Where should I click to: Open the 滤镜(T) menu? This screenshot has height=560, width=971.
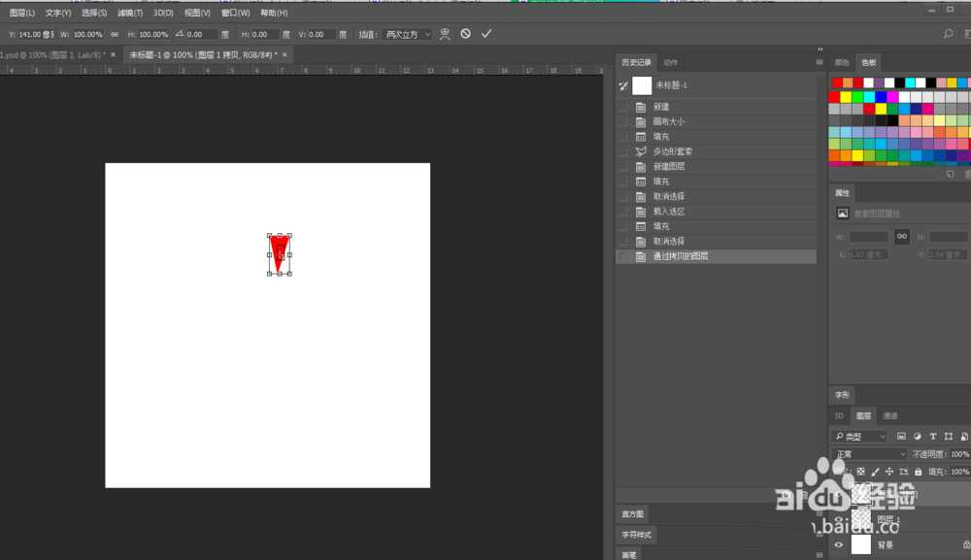(x=131, y=13)
